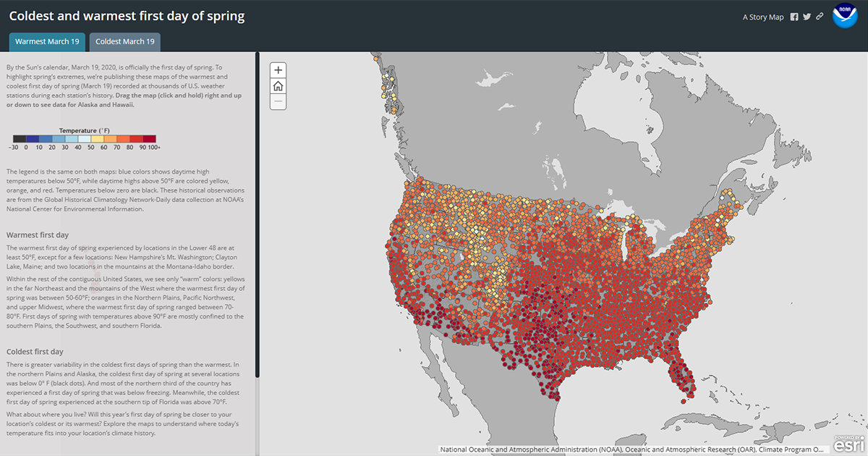
Task: Click the zoom in plus button on map
Action: [278, 69]
